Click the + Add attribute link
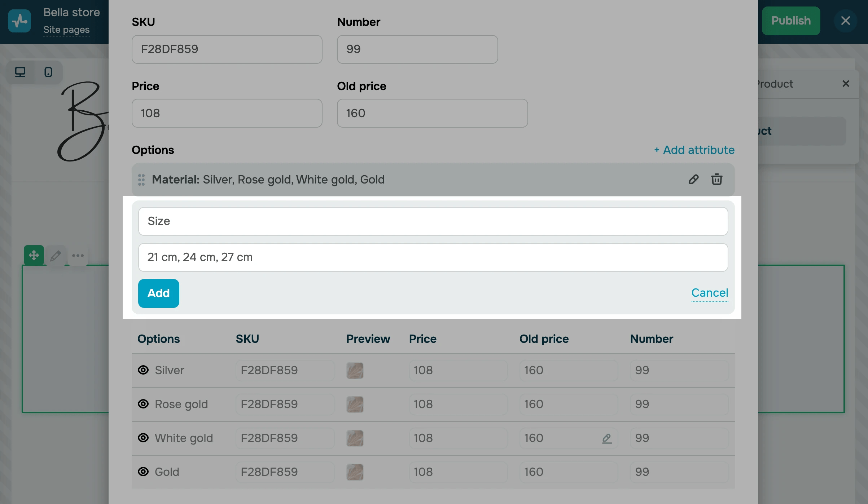 694,150
